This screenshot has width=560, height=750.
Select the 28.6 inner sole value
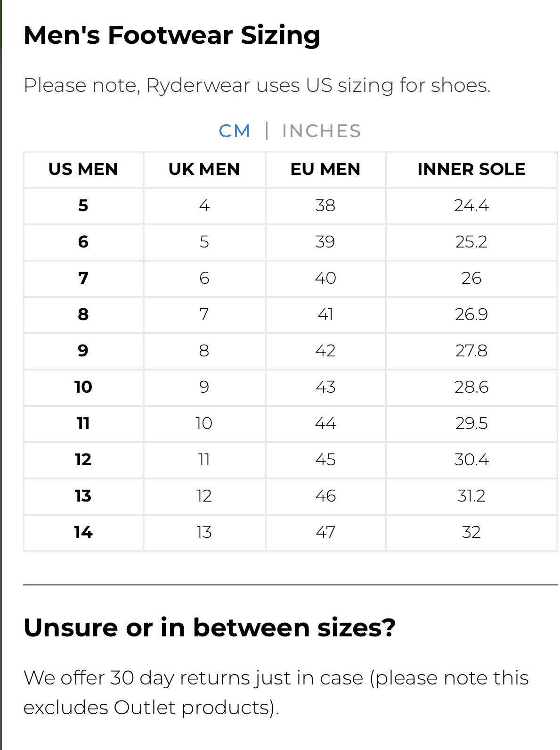[471, 387]
